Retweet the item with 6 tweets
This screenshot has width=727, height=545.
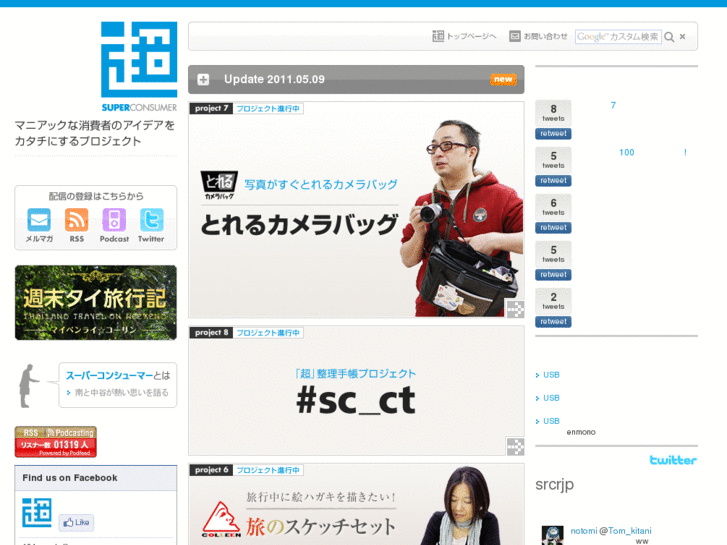click(553, 228)
